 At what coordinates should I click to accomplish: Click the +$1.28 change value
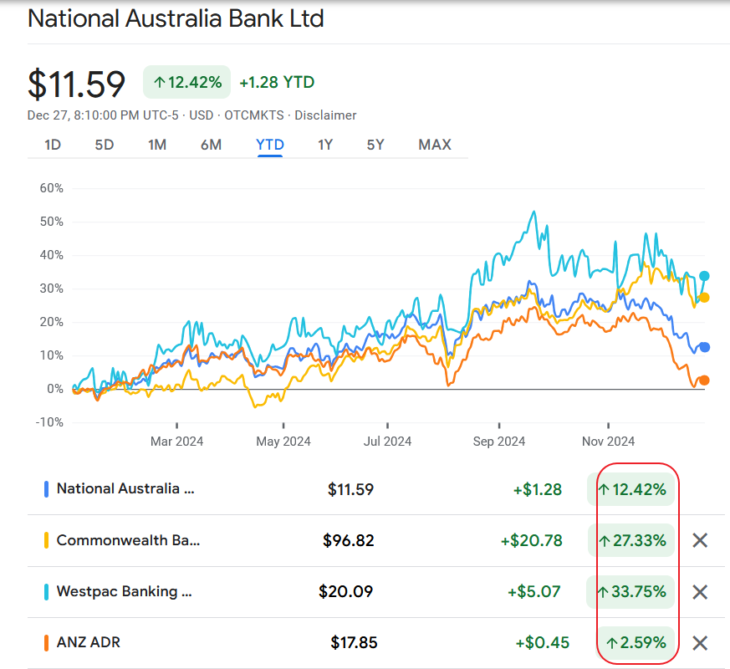537,489
